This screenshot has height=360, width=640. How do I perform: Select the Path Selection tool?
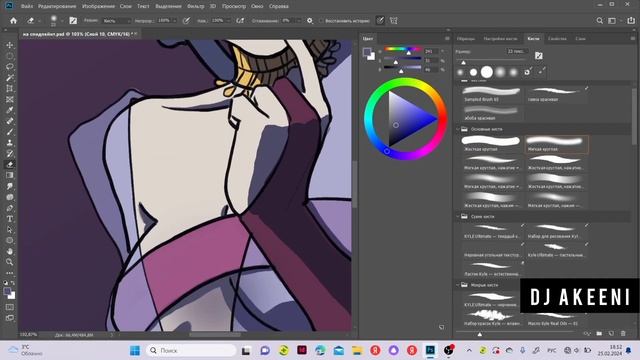[x=10, y=230]
